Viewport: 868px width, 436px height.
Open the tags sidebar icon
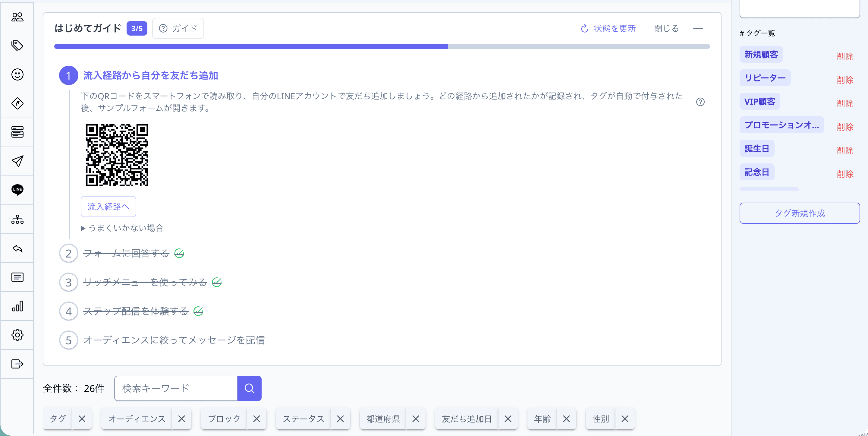pos(17,46)
